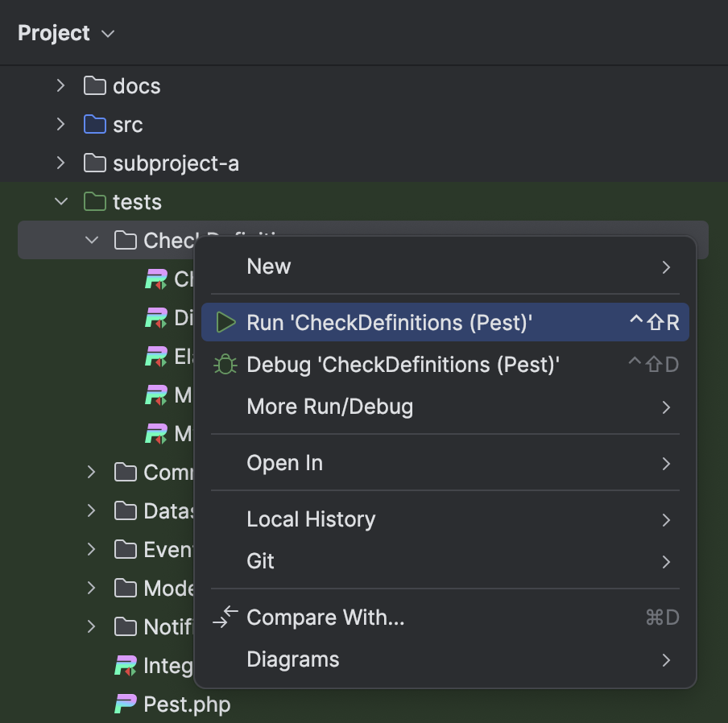The width and height of the screenshot is (728, 723).
Task: Expand the subproject-a folder
Action: click(x=61, y=163)
